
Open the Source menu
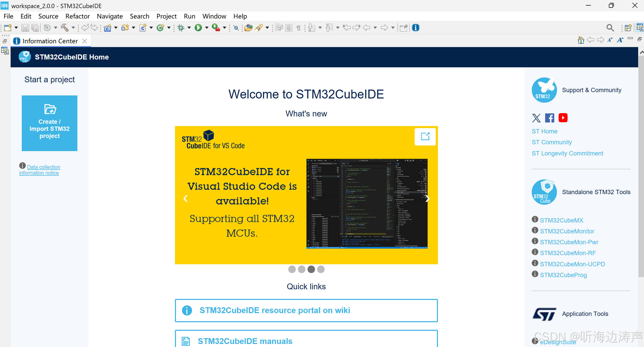pos(48,16)
